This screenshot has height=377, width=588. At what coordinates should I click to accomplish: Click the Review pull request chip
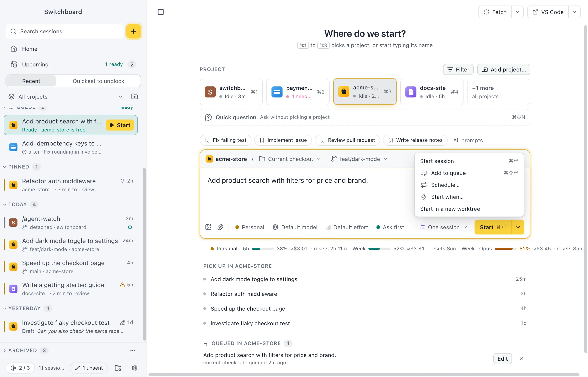(x=347, y=140)
